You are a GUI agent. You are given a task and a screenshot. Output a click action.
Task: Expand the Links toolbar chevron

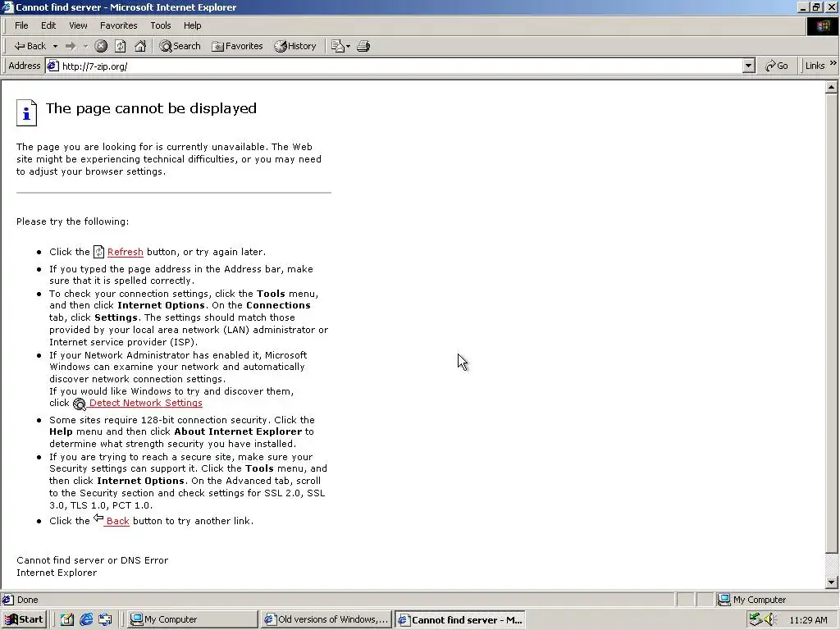tap(833, 63)
